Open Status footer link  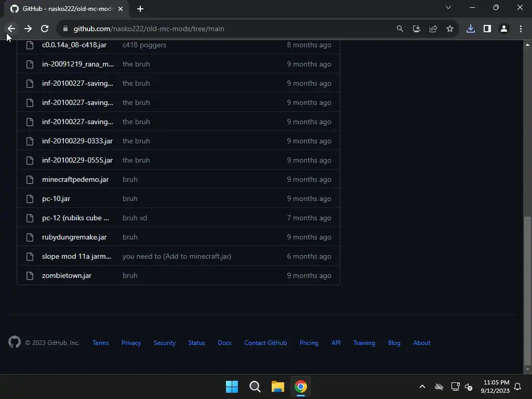click(x=197, y=343)
